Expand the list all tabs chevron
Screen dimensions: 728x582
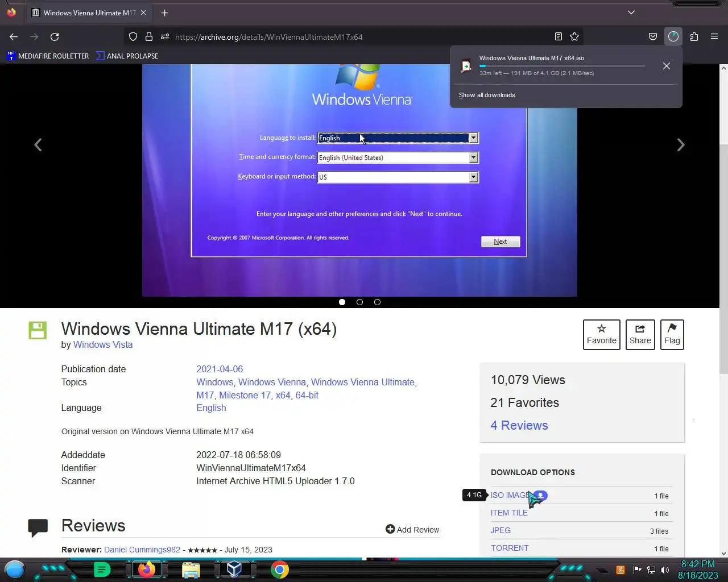pyautogui.click(x=631, y=13)
